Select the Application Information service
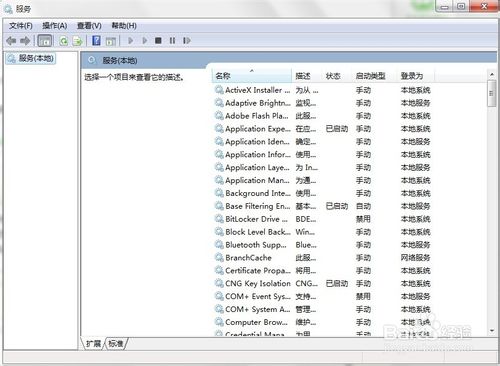The height and width of the screenshot is (366, 500). click(323, 155)
